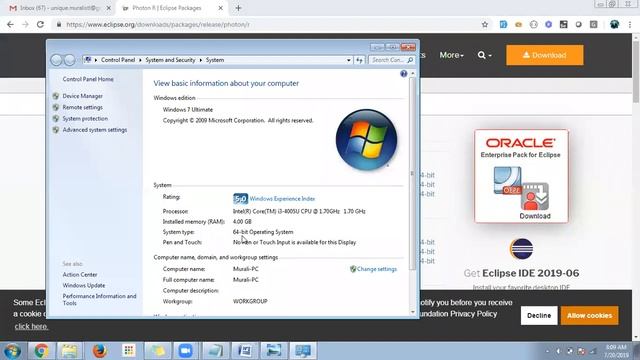Show hidden system tray icons
Viewport: 640px width, 360px height.
click(547, 351)
